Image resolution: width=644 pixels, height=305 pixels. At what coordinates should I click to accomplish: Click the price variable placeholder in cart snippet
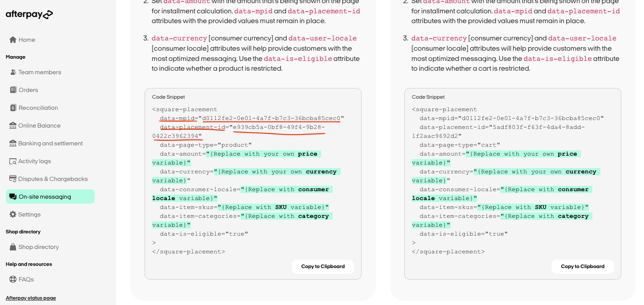coord(496,158)
